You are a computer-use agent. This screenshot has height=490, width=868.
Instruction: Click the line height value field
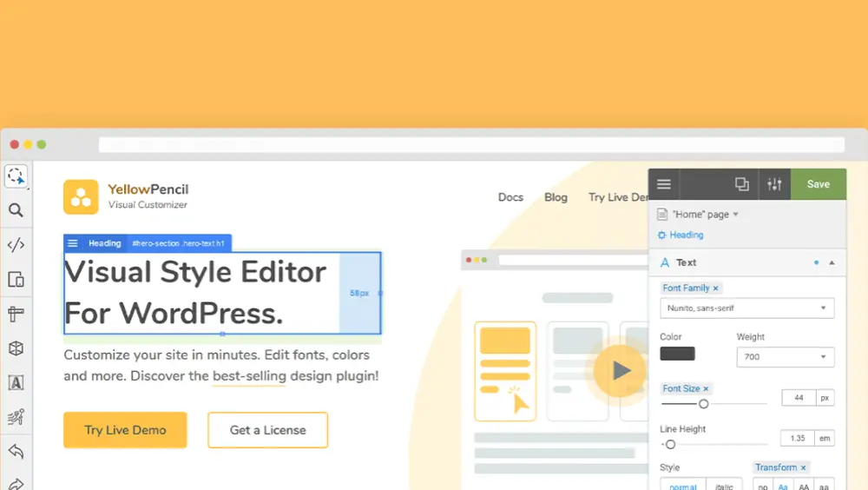tap(797, 438)
